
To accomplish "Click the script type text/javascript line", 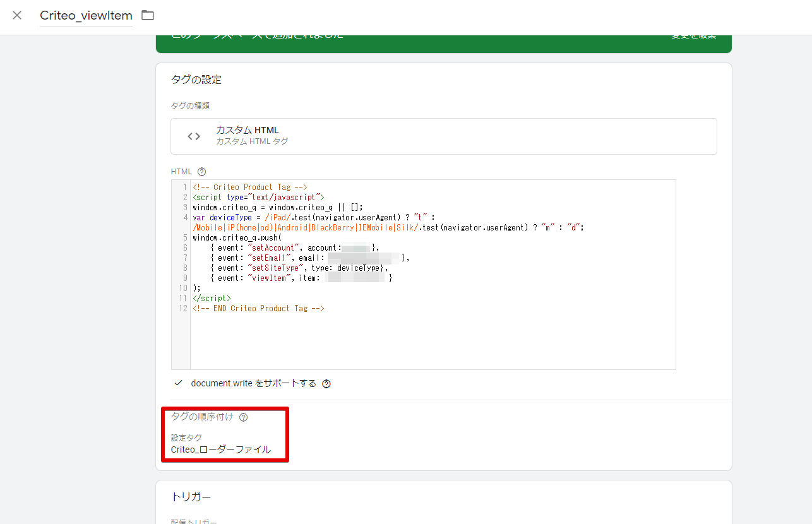I will coord(258,197).
